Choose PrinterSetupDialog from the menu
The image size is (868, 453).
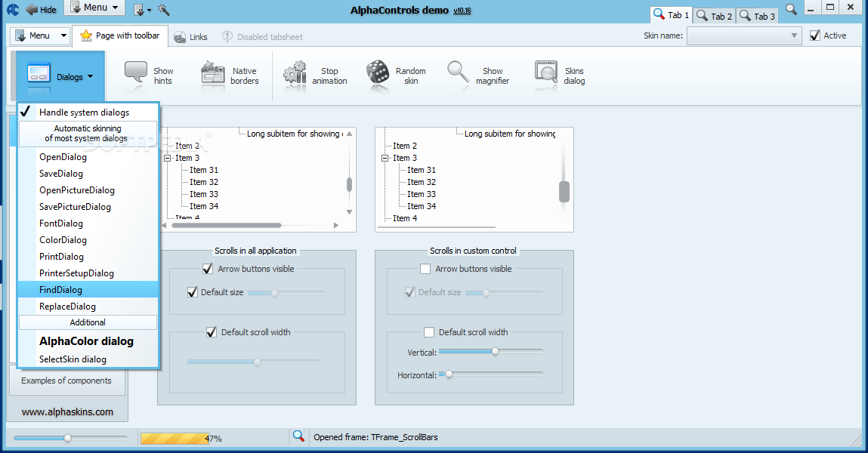[x=88, y=273]
